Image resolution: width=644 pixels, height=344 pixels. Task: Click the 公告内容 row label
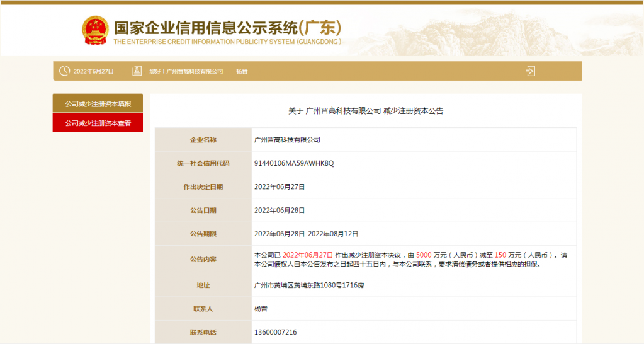point(203,260)
